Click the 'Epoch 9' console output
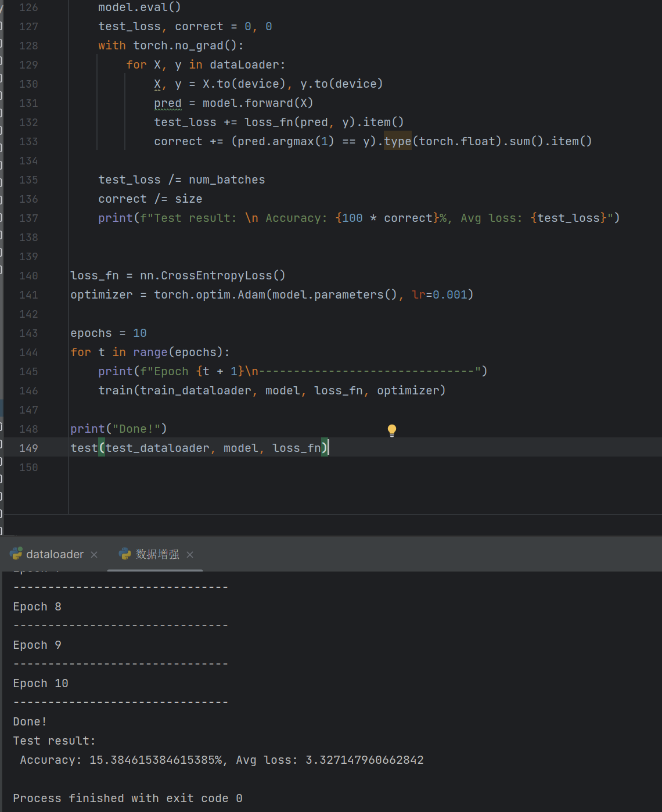The width and height of the screenshot is (662, 812). (37, 645)
